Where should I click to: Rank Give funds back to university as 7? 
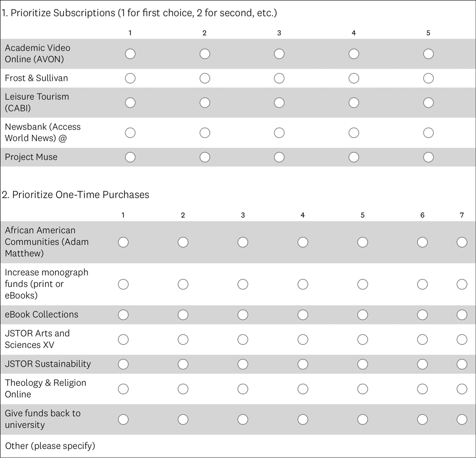pos(462,419)
